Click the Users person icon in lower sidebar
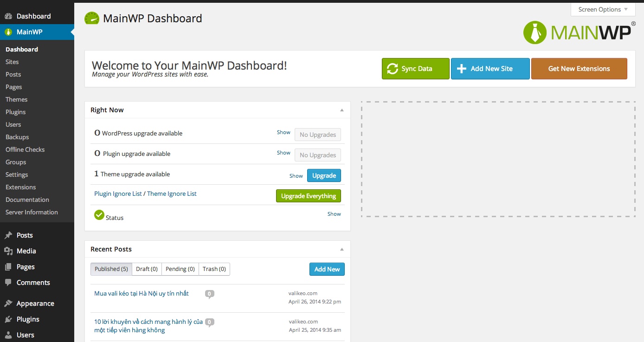The width and height of the screenshot is (644, 342). pyautogui.click(x=8, y=335)
